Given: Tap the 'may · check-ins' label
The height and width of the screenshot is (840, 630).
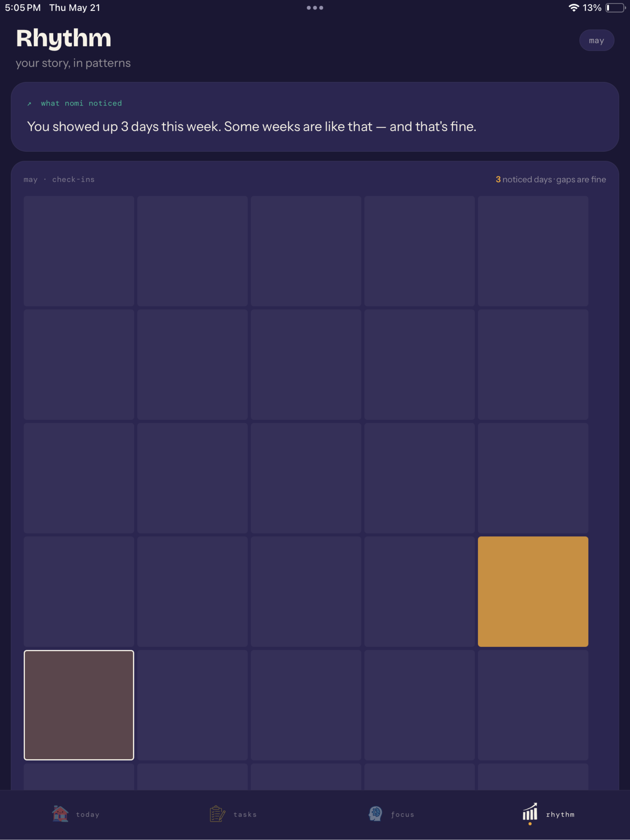Looking at the screenshot, I should [59, 179].
